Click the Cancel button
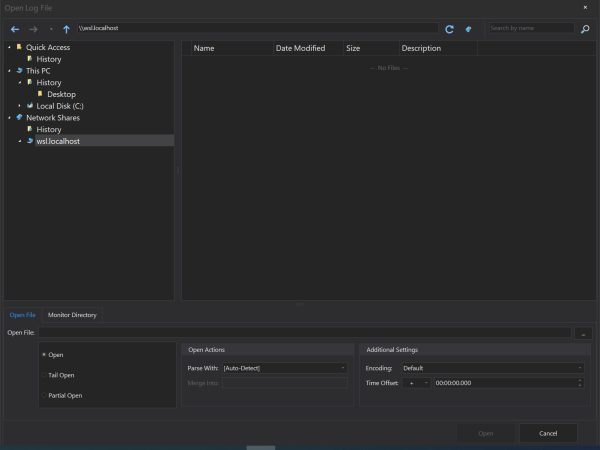 tap(548, 433)
